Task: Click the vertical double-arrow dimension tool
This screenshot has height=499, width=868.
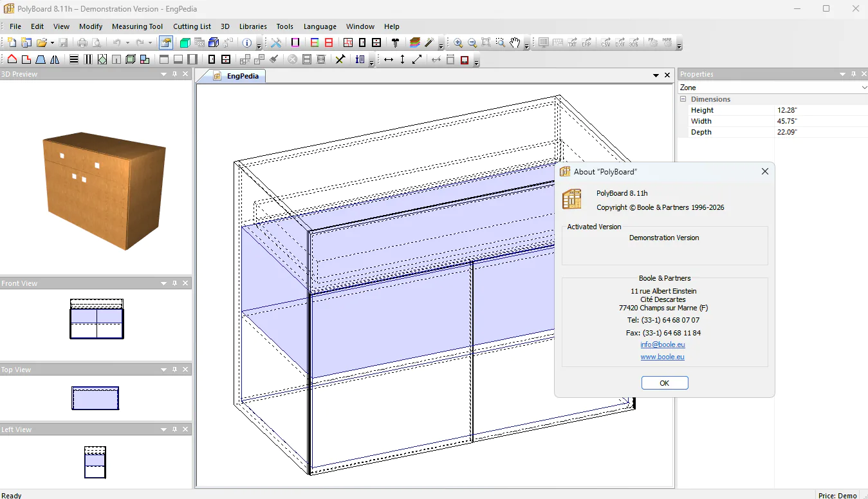Action: pyautogui.click(x=403, y=60)
